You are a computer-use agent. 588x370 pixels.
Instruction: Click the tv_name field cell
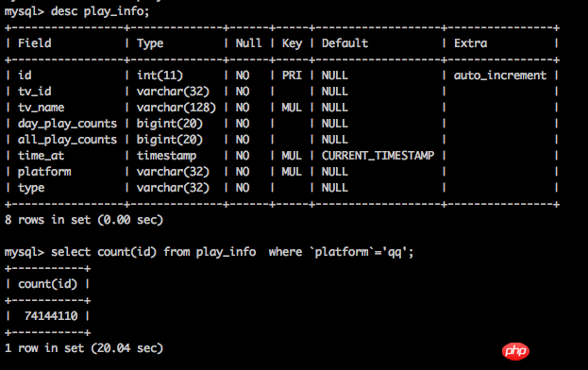click(42, 108)
